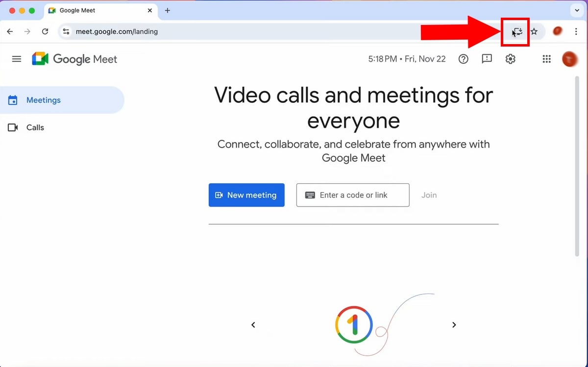Screen dimensions: 588x367
Task: Click the install app icon in address bar
Action: [x=517, y=32]
